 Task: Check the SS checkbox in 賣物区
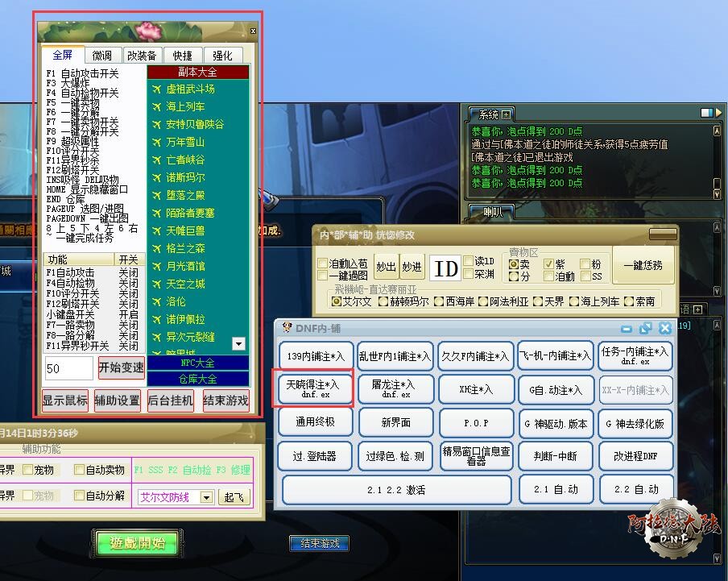point(585,276)
